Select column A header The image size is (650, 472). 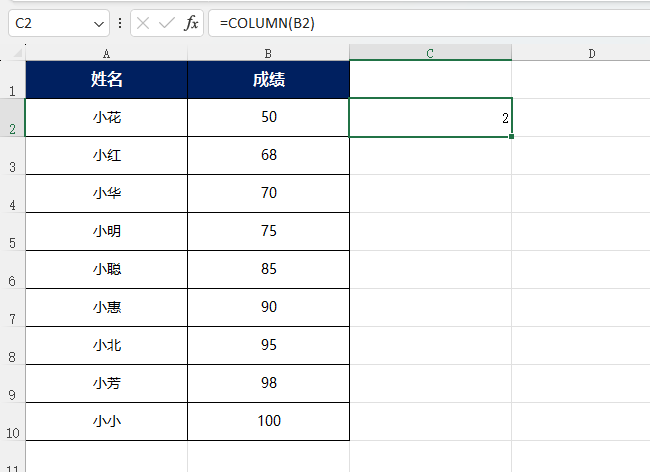107,53
